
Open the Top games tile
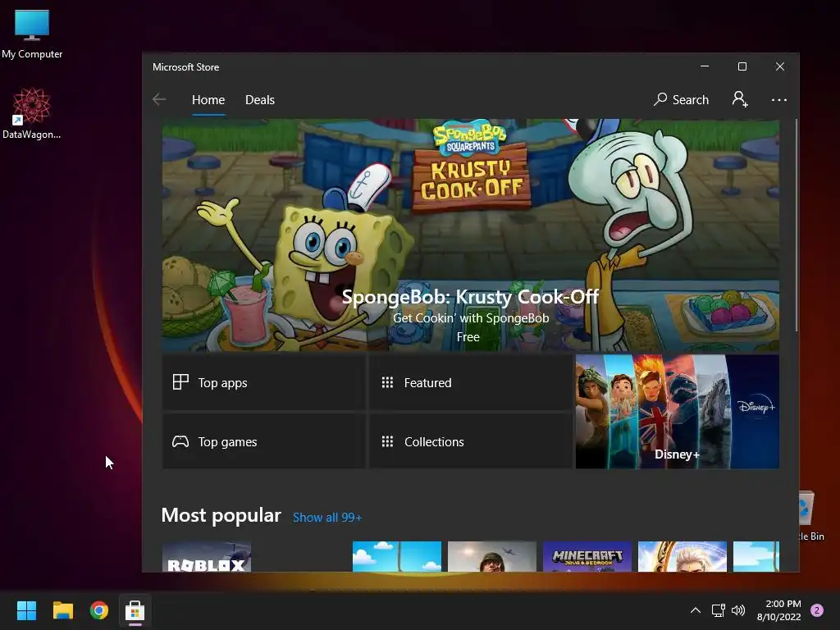click(x=264, y=441)
